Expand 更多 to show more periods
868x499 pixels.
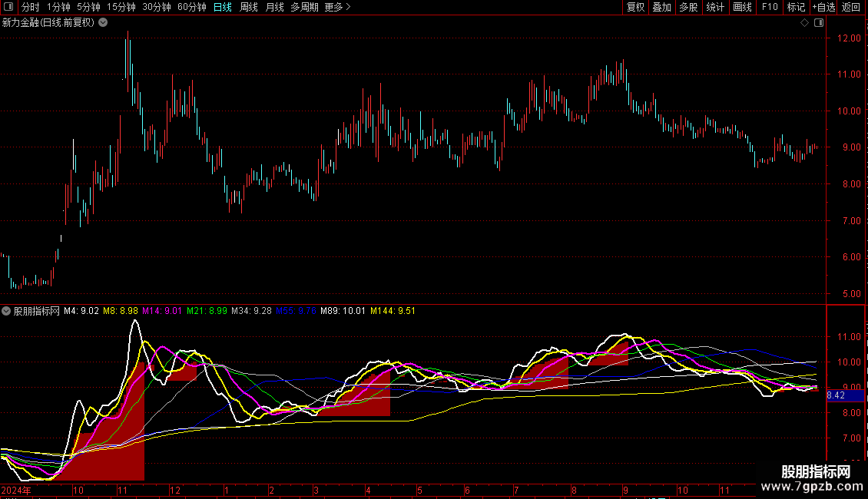[337, 7]
